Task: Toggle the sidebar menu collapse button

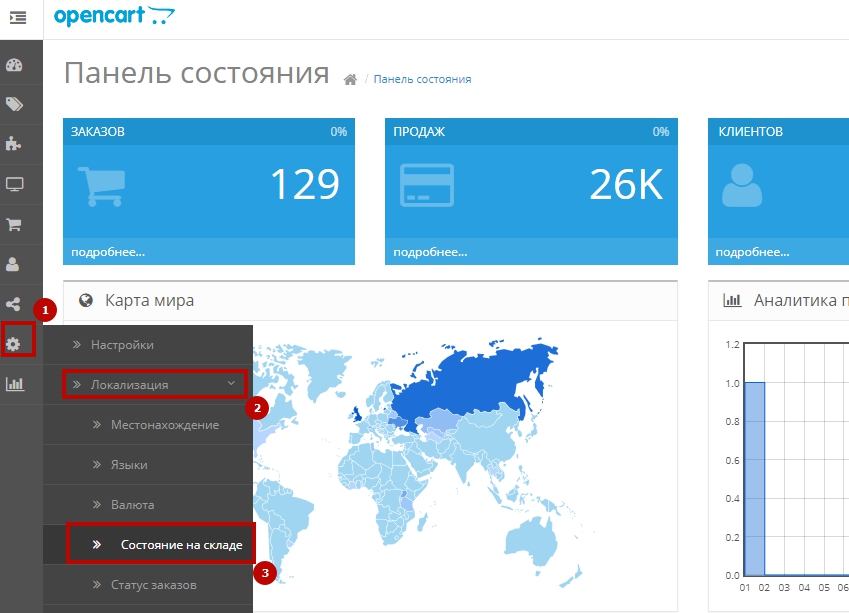Action: click(18, 17)
